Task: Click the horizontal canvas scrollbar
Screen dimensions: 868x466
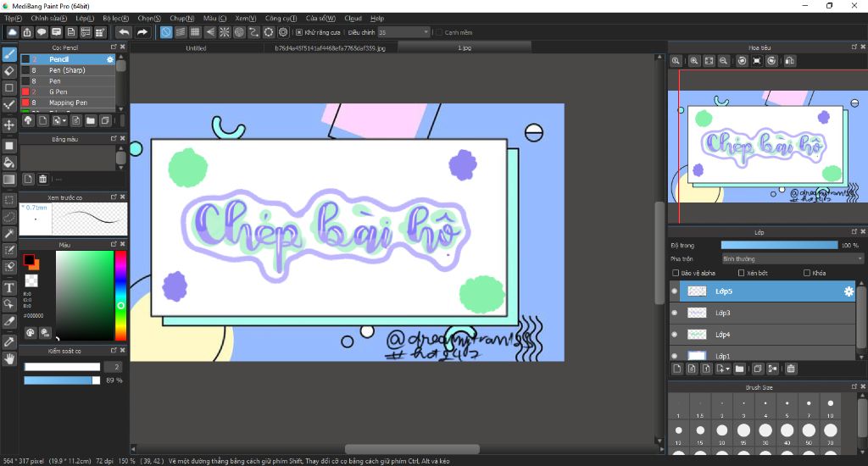Action: click(412, 449)
